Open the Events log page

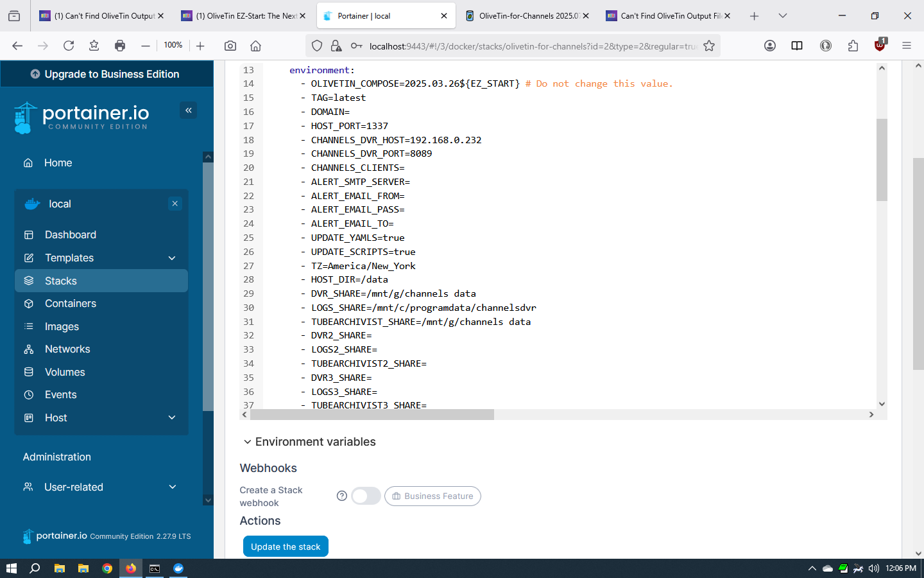click(60, 395)
